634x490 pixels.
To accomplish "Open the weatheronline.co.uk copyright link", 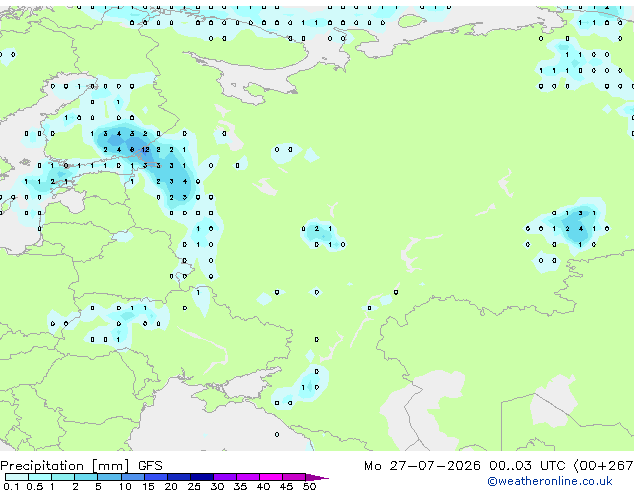I will pyautogui.click(x=550, y=481).
